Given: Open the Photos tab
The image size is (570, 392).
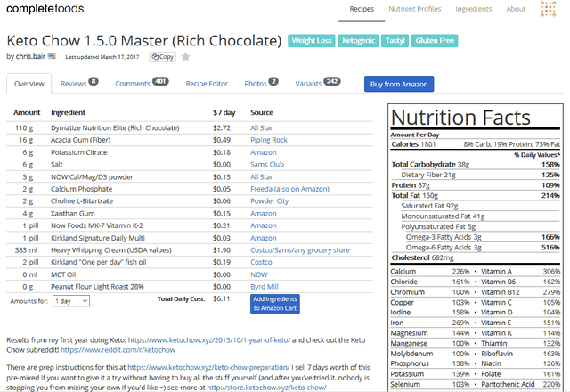Looking at the screenshot, I should pos(261,83).
